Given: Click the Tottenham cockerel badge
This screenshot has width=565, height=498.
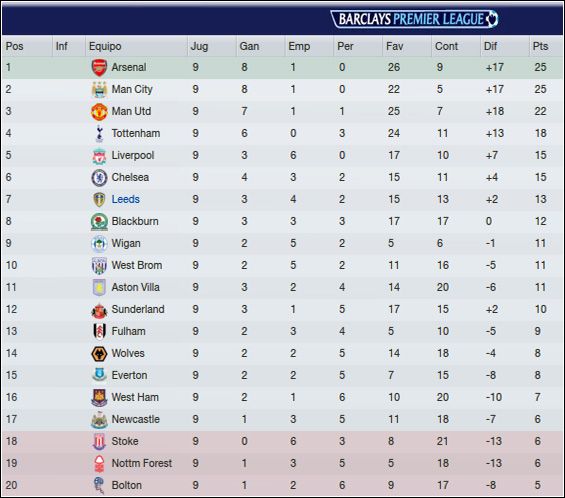Looking at the screenshot, I should pyautogui.click(x=99, y=133).
